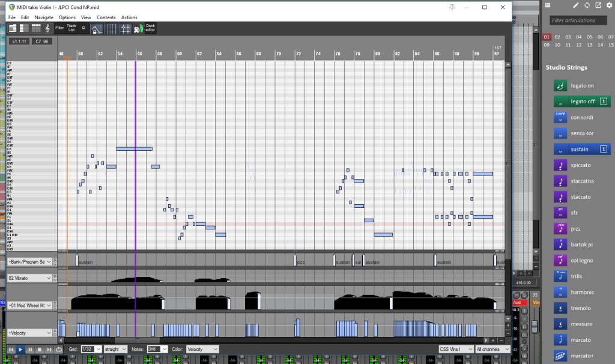Toggle the con sordi articulation
The height and width of the screenshot is (364, 615).
point(560,117)
